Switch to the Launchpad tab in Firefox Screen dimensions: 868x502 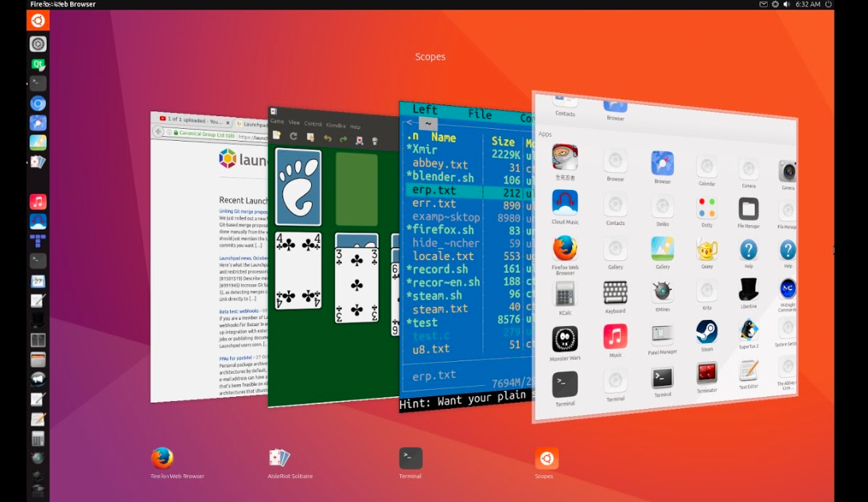pyautogui.click(x=252, y=124)
